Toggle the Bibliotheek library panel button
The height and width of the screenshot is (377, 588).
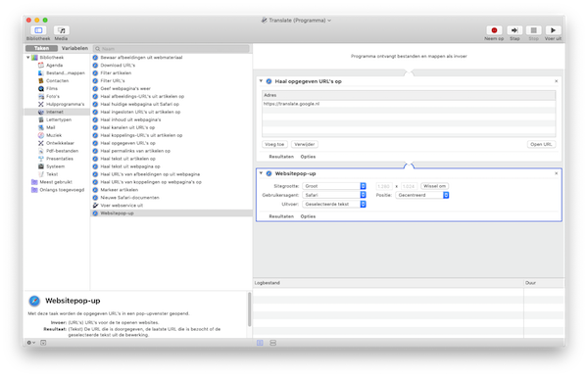coord(38,30)
